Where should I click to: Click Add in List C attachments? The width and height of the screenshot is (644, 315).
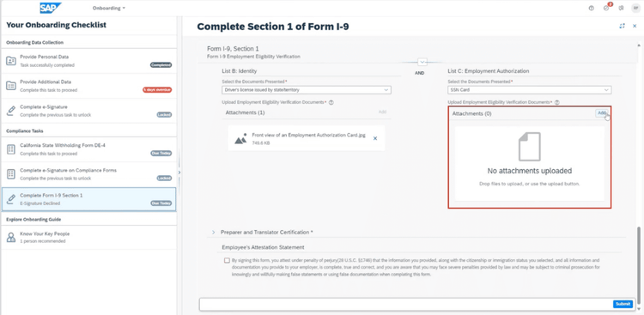[x=602, y=113]
